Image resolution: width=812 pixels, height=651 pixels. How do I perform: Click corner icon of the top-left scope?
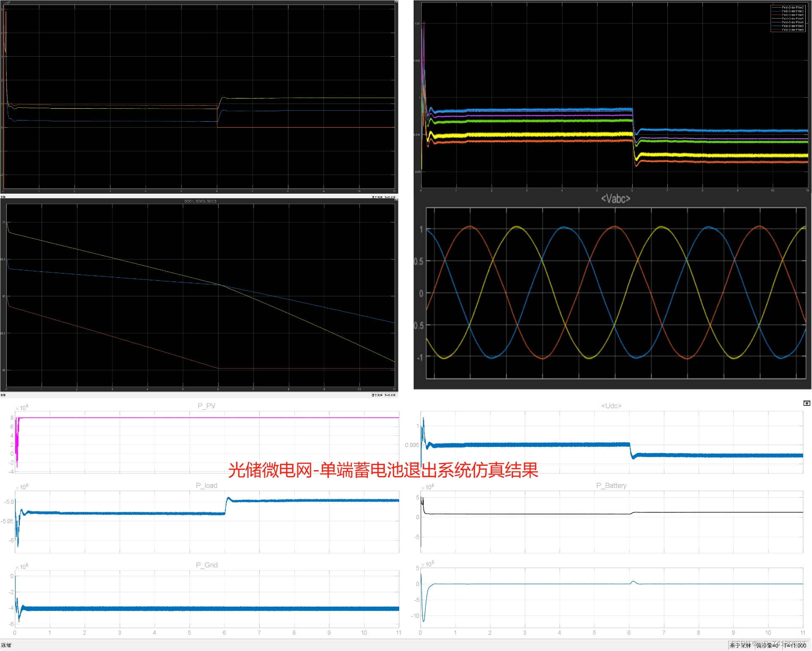[x=396, y=2]
